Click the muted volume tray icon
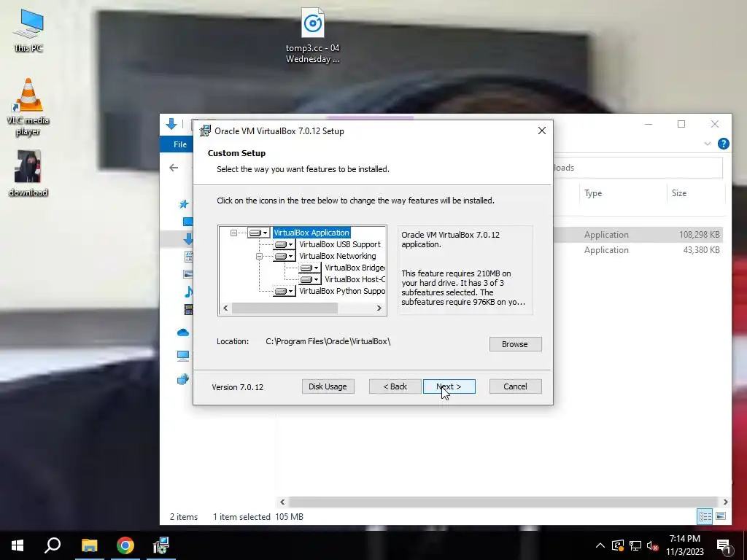The height and width of the screenshot is (560, 747). 653,545
